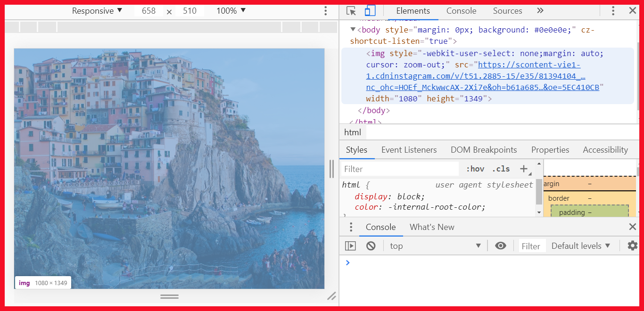Collapse the body element triangle
644x311 pixels.
pos(353,30)
